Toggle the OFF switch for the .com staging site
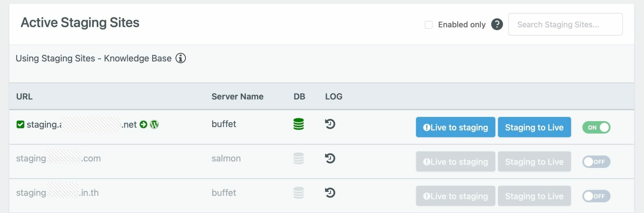 point(596,162)
